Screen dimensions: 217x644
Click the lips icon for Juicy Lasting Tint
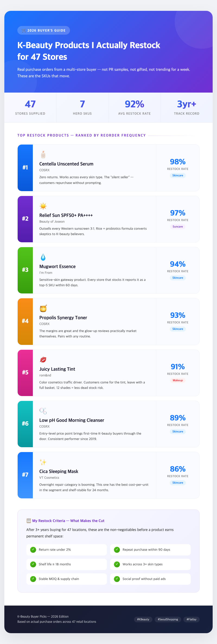coord(43,359)
